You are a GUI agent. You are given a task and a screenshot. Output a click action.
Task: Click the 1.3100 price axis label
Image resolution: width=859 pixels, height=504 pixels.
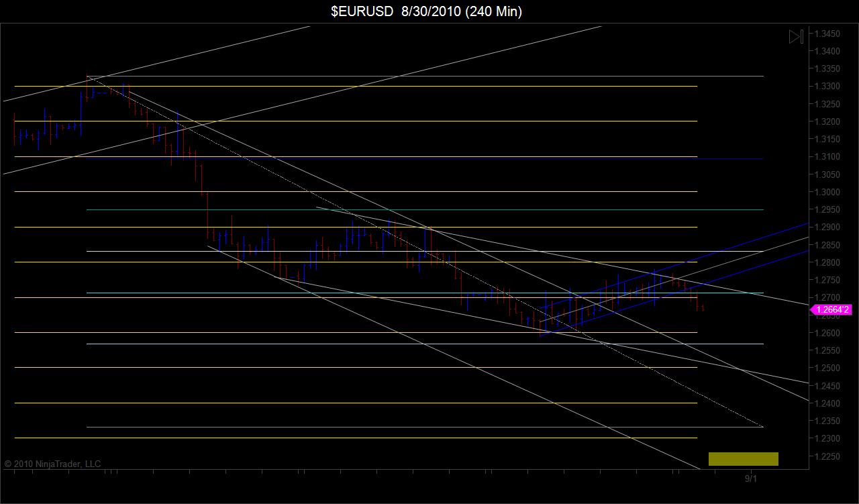point(827,156)
